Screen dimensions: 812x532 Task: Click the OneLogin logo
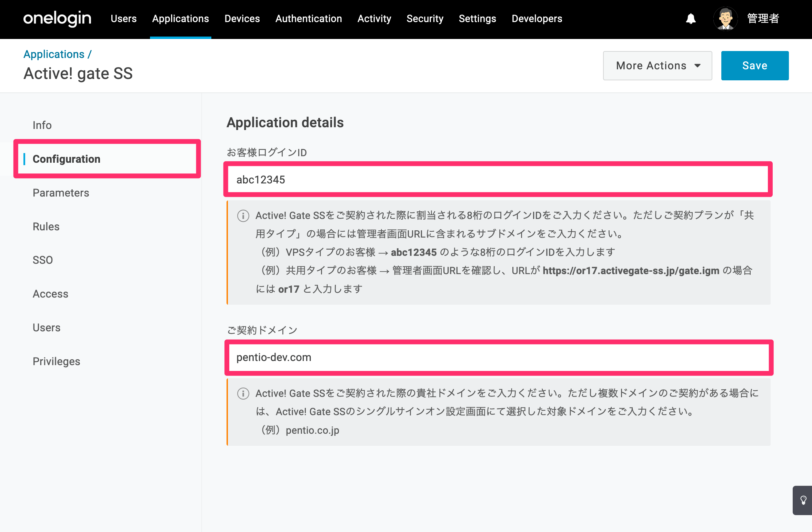57,18
